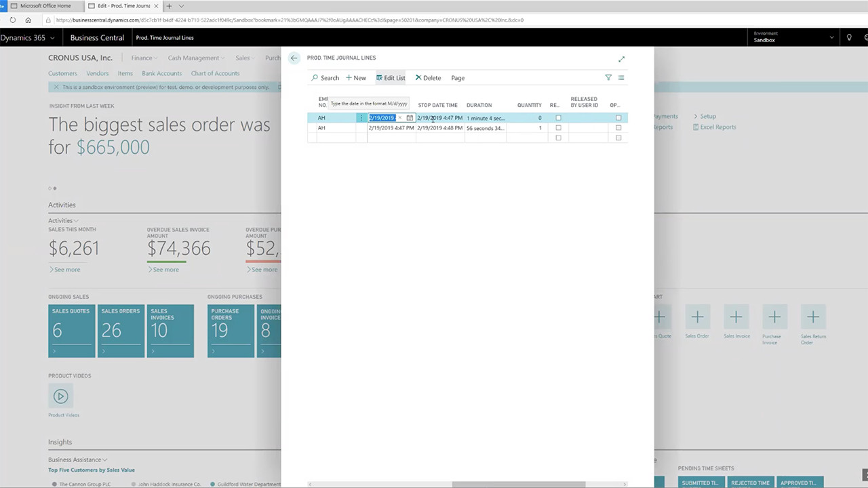Open the Dynamics 365 app switcher dropdown
This screenshot has width=868, height=488.
(52, 38)
